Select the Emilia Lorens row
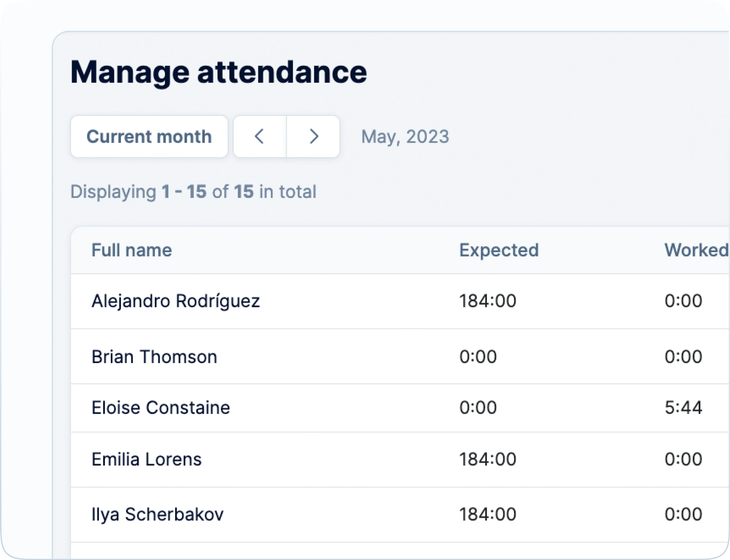This screenshot has height=560, width=730. 147,459
